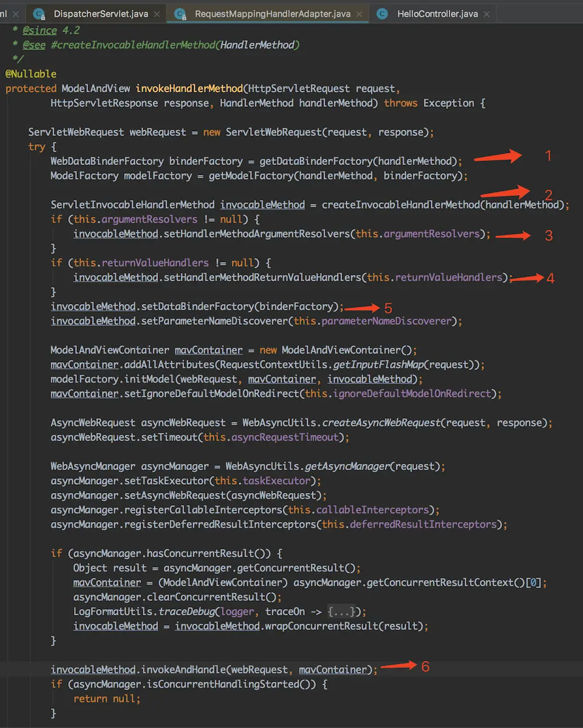Open the @see createInvocableHandlerMethod Javadoc link

[x=175, y=45]
